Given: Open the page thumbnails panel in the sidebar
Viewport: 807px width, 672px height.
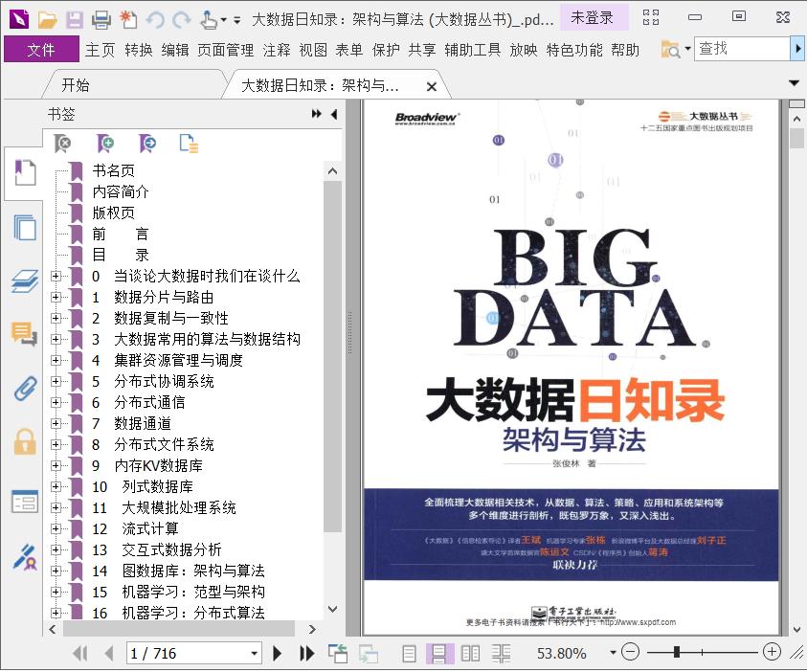Looking at the screenshot, I should pyautogui.click(x=25, y=228).
